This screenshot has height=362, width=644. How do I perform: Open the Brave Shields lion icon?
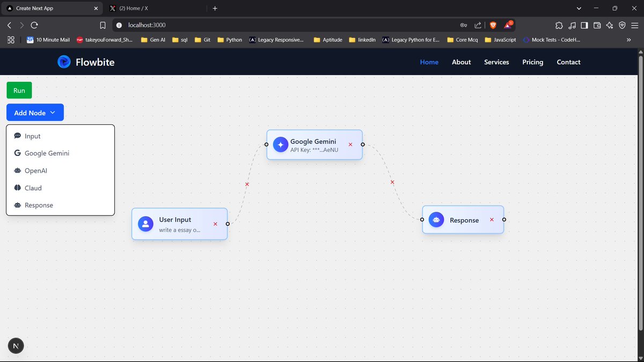(493, 25)
